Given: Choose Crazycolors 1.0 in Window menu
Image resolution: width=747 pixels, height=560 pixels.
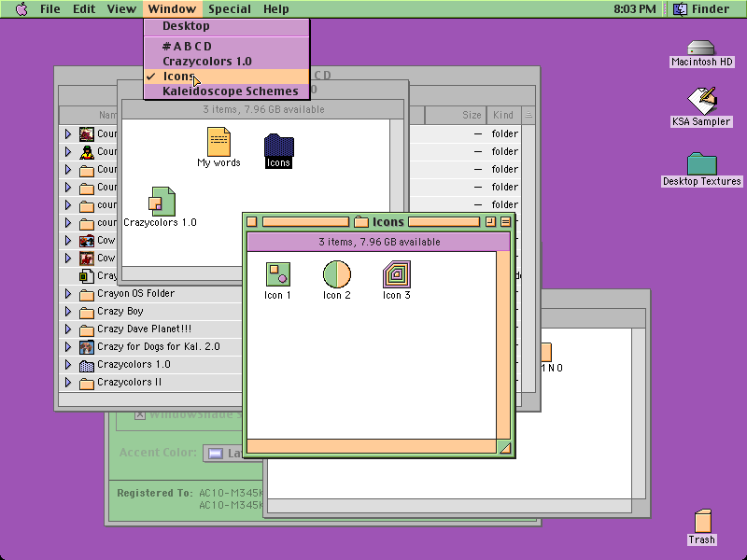Looking at the screenshot, I should coord(227,62).
